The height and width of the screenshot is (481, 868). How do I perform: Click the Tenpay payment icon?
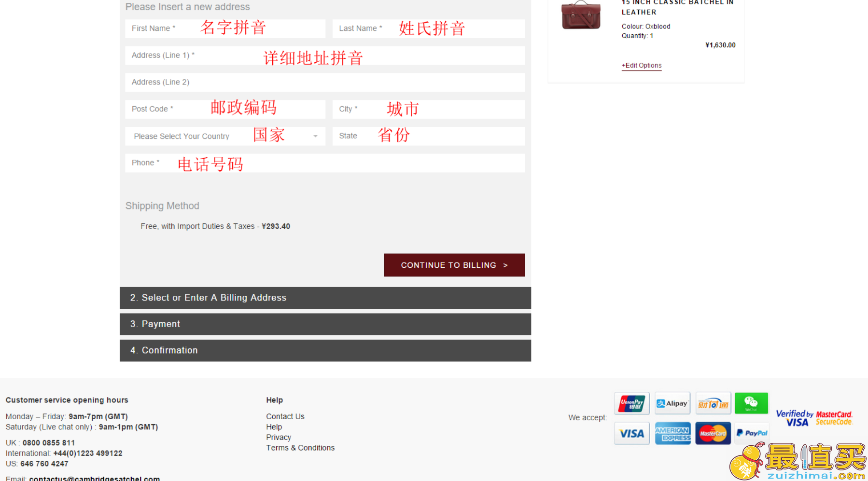tap(713, 403)
